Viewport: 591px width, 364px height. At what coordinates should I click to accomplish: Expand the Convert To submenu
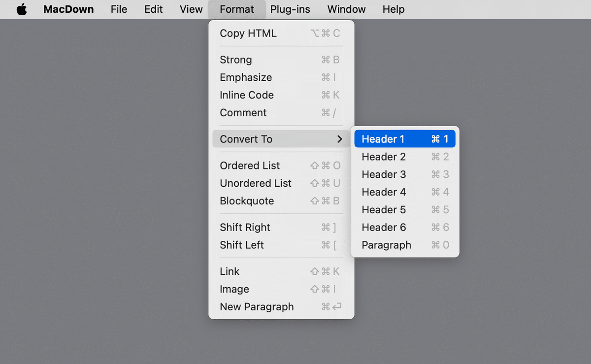tap(281, 139)
